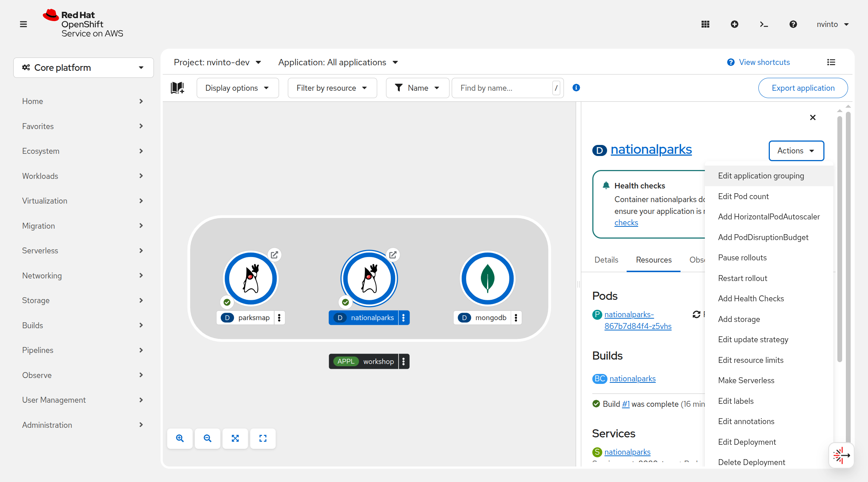Open the Name filter type dropdown
The height and width of the screenshot is (482, 868).
(417, 88)
